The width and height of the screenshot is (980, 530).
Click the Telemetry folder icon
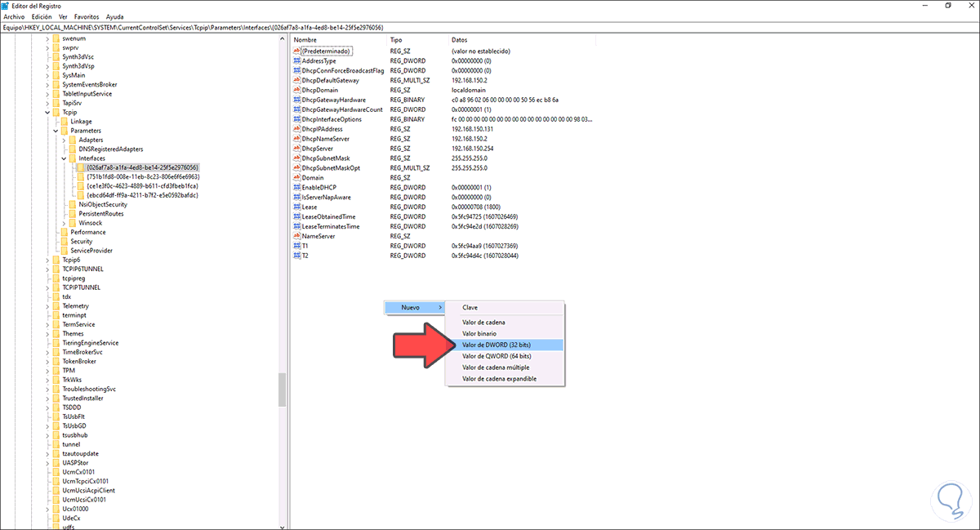56,305
